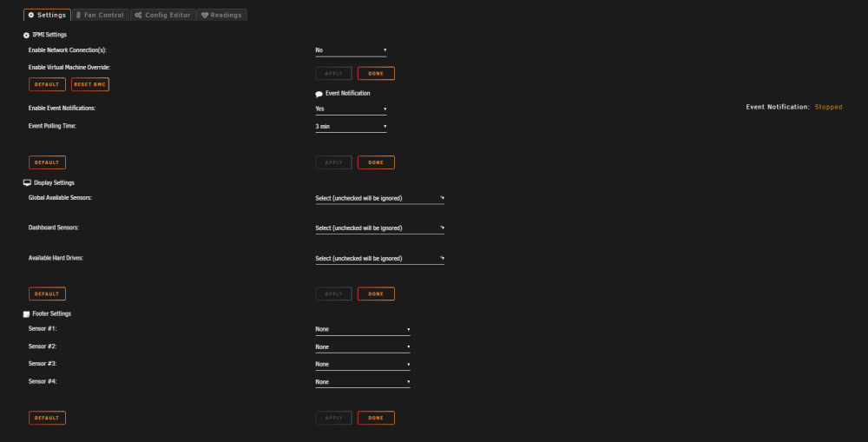Open Enable Network Connection(s) dropdown
Screen dimensions: 868x442
351,50
